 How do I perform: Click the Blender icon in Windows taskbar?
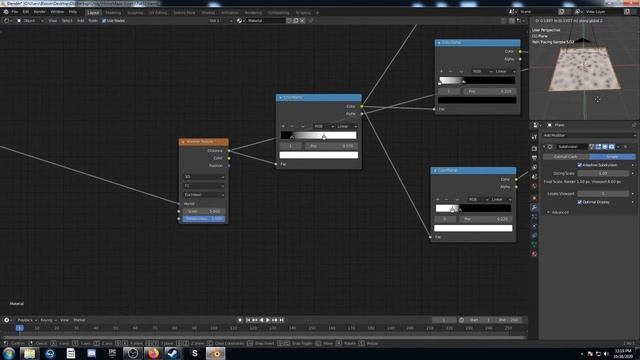pos(215,353)
